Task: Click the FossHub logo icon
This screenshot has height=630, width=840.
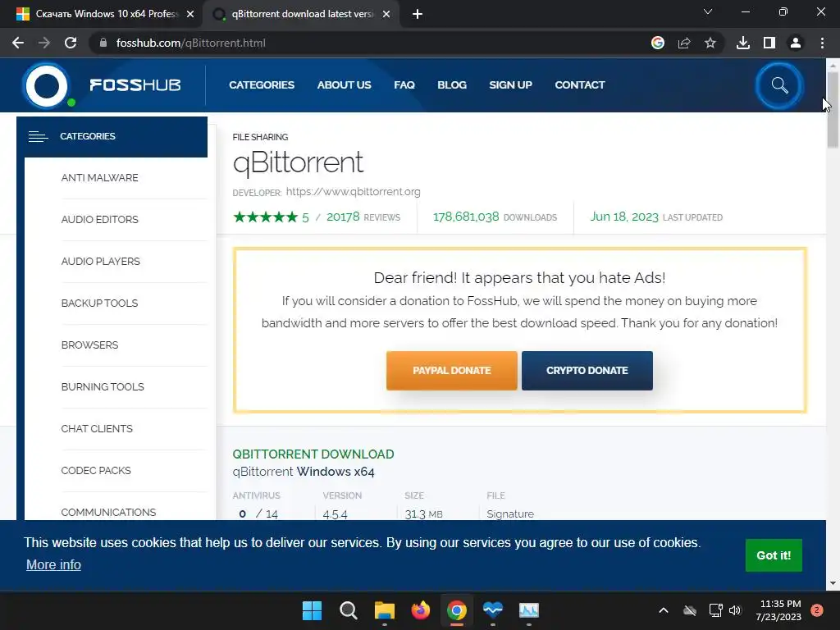Action: (x=47, y=85)
